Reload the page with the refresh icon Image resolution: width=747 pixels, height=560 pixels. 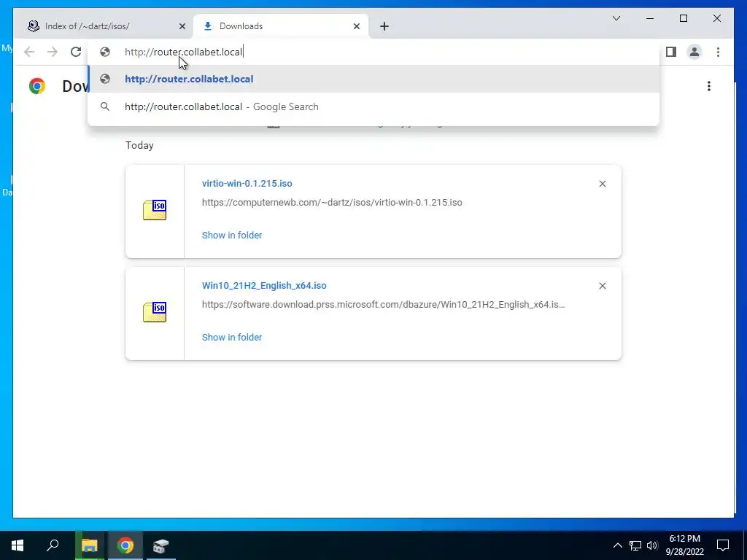(76, 52)
